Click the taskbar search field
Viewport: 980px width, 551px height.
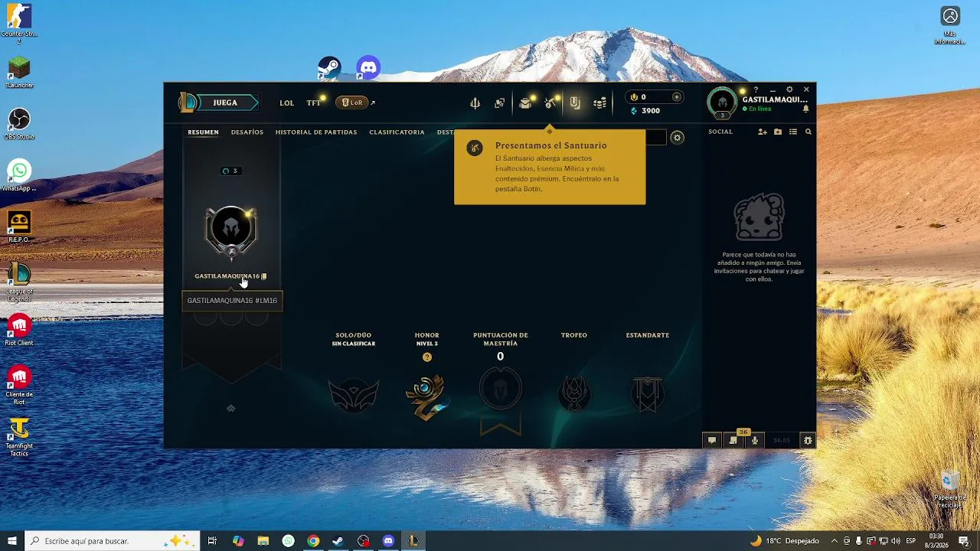coord(112,541)
